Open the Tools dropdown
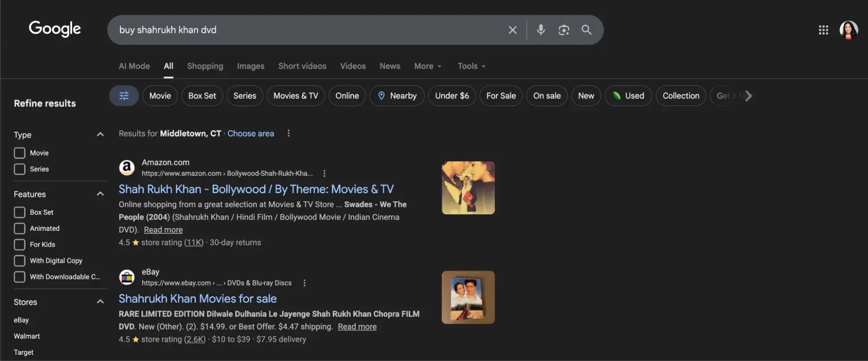Image resolution: width=868 pixels, height=361 pixels. pyautogui.click(x=472, y=66)
